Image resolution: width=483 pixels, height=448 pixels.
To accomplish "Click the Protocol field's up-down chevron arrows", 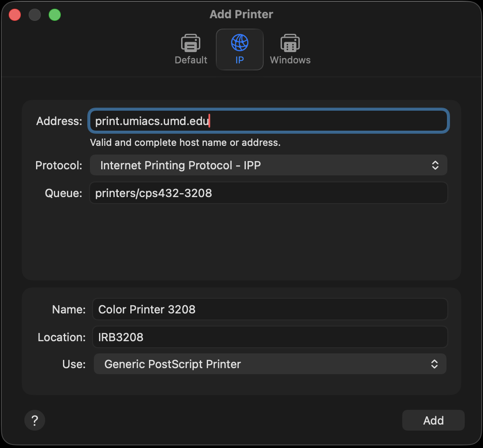I will pos(435,165).
